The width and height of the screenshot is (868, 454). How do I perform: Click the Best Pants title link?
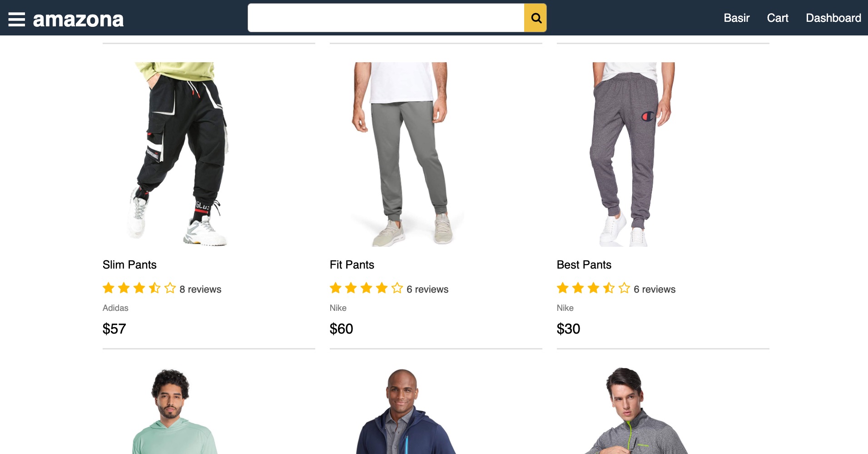pos(584,264)
